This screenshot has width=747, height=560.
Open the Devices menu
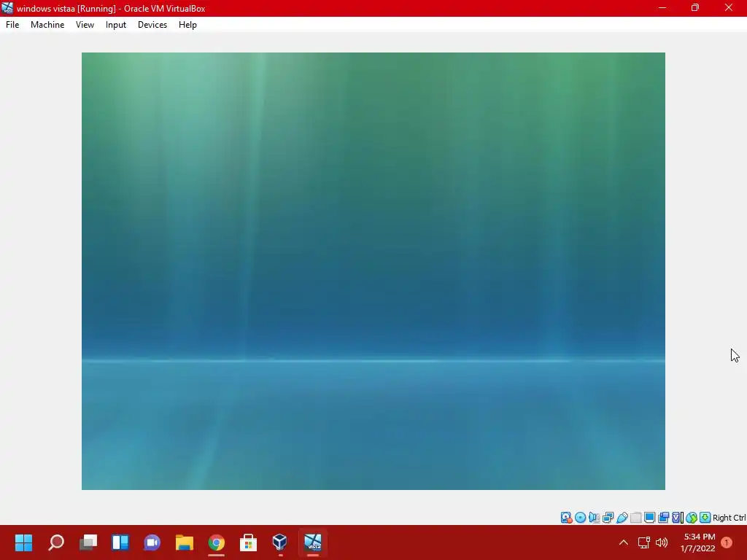[152, 25]
